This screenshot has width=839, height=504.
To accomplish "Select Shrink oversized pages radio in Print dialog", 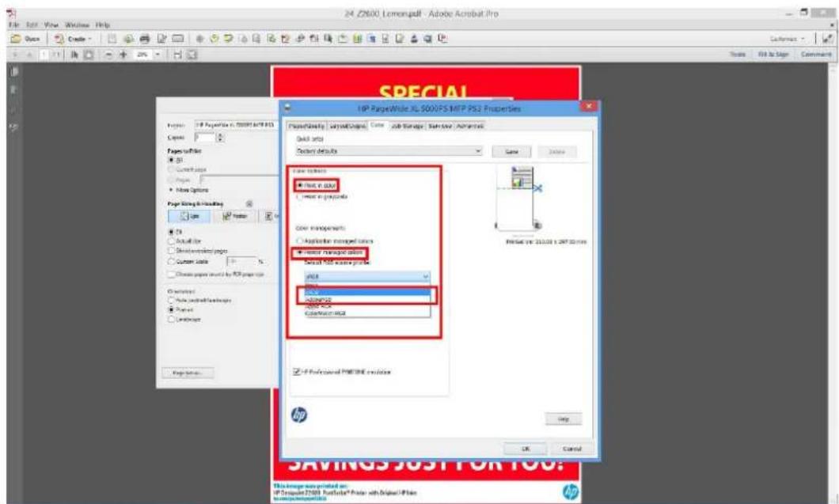I will point(172,251).
